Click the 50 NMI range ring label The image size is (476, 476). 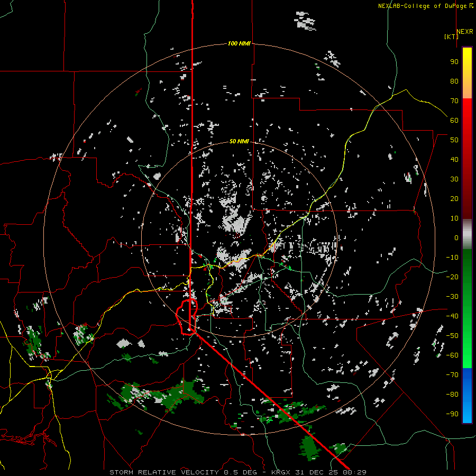[239, 141]
